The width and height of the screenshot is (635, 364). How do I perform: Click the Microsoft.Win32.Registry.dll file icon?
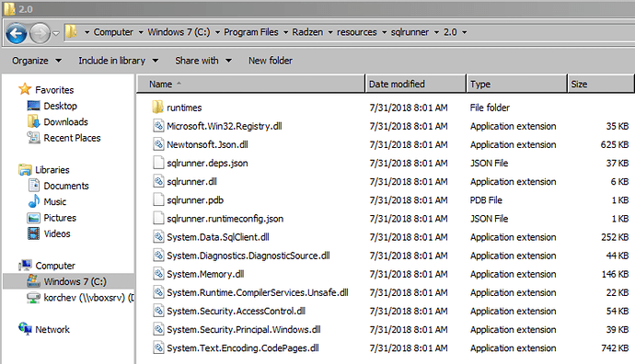158,126
